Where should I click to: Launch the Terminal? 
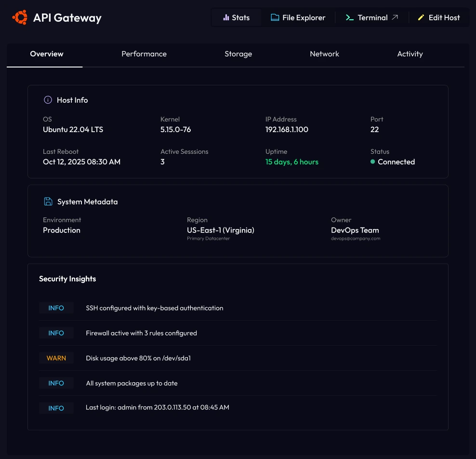pyautogui.click(x=372, y=18)
